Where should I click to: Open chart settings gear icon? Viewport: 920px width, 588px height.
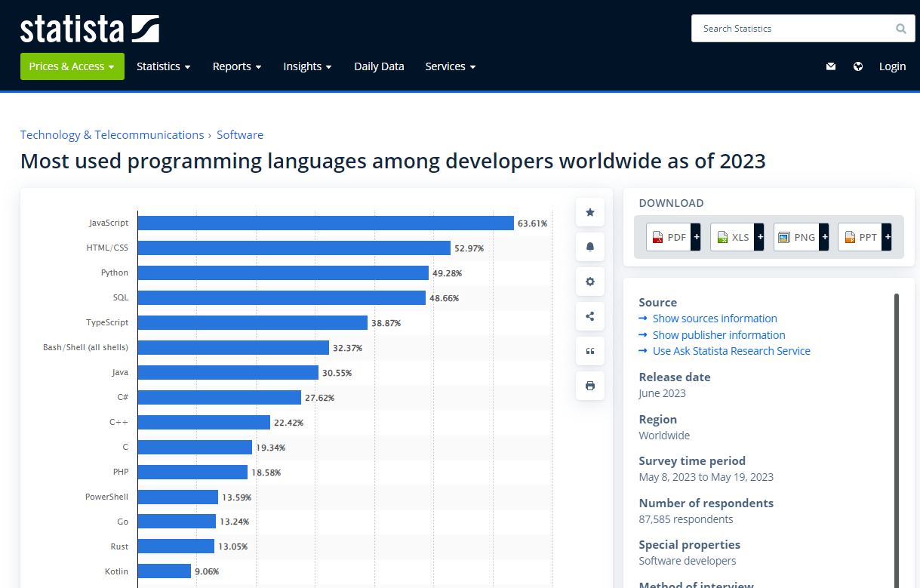tap(590, 282)
